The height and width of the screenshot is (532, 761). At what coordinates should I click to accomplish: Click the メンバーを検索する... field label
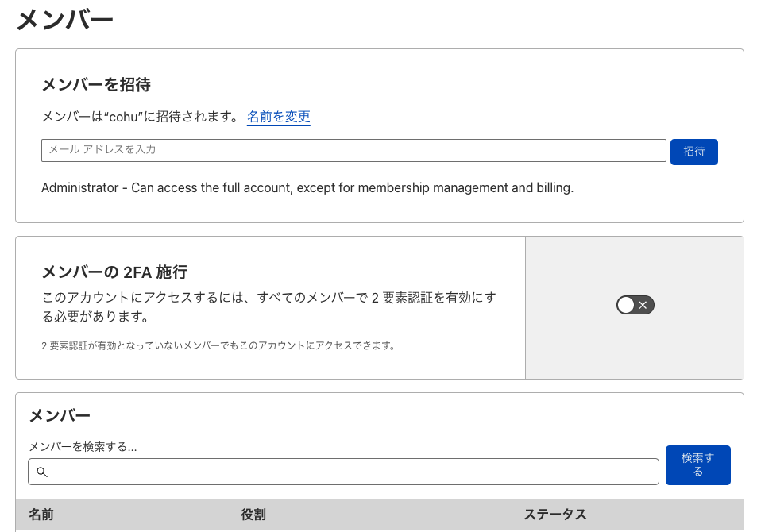(x=83, y=447)
